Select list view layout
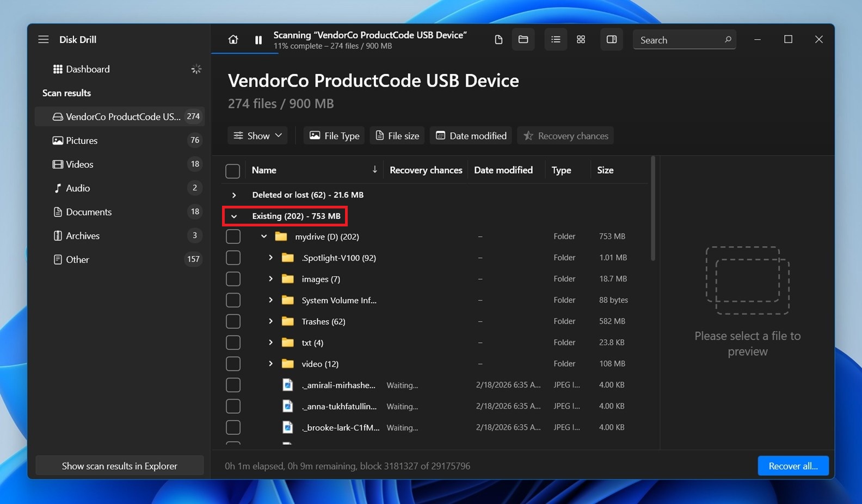This screenshot has height=504, width=862. (x=556, y=40)
